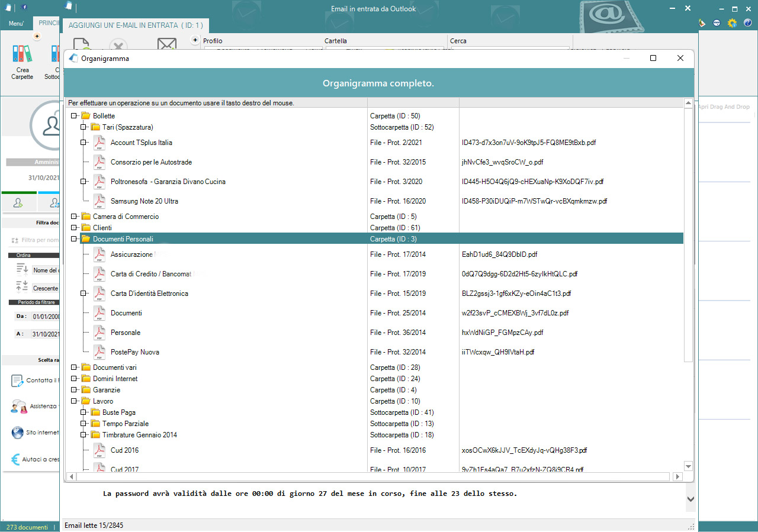Click the email window scrollbar down arrow
The width and height of the screenshot is (758, 532).
[x=690, y=499]
